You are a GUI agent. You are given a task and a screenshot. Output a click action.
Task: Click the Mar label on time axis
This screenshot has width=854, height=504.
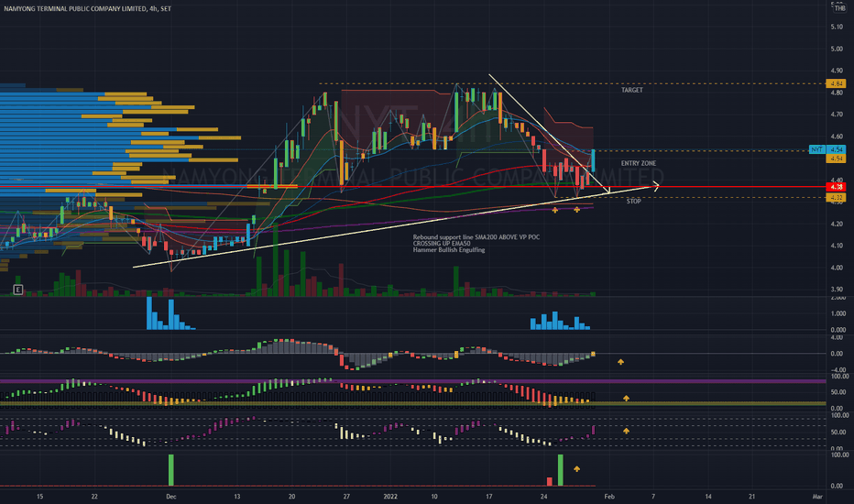[817, 497]
